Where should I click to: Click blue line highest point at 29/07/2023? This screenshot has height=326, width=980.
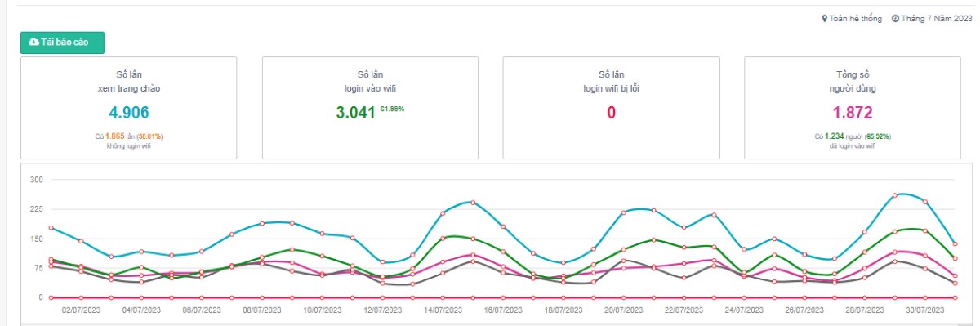click(895, 194)
